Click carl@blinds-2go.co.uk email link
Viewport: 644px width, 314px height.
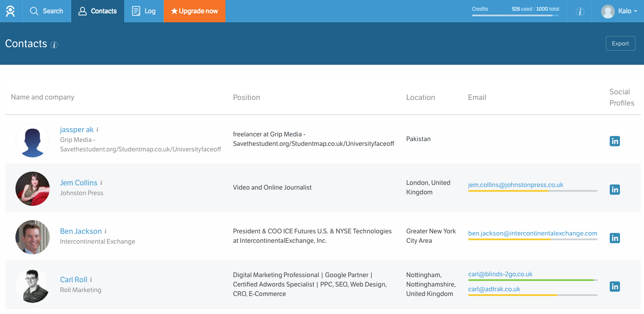click(x=500, y=274)
